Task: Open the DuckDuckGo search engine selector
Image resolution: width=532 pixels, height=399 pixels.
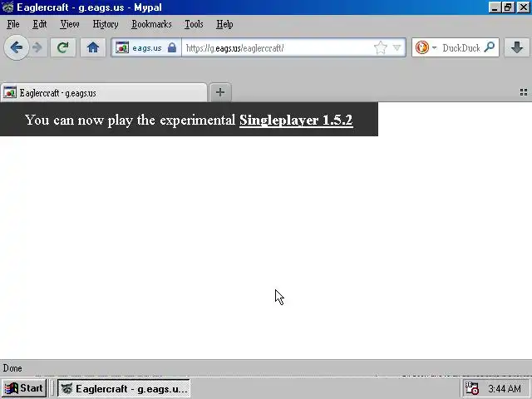Action: point(426,47)
